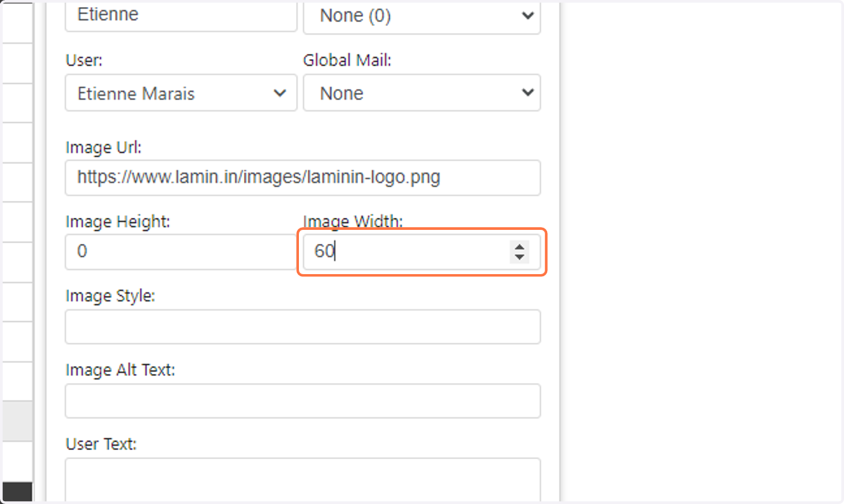Click the Global Mail label
The width and height of the screenshot is (844, 504).
pyautogui.click(x=347, y=60)
